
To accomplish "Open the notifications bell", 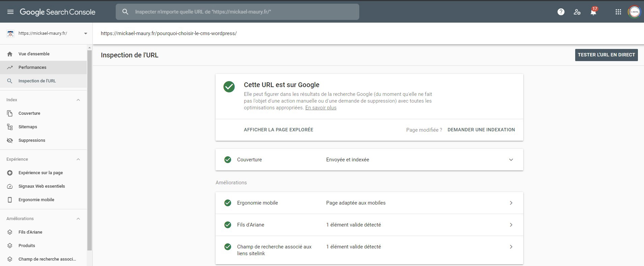I will tap(593, 12).
